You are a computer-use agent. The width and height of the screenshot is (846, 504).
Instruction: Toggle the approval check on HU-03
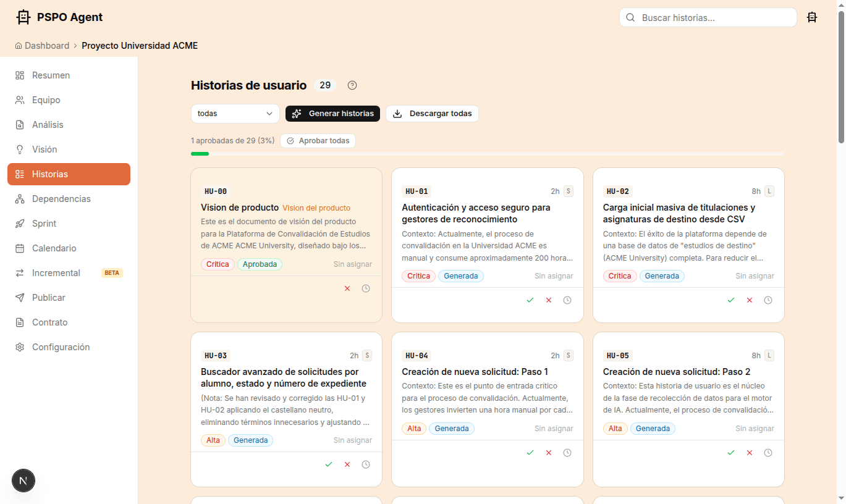[328, 464]
